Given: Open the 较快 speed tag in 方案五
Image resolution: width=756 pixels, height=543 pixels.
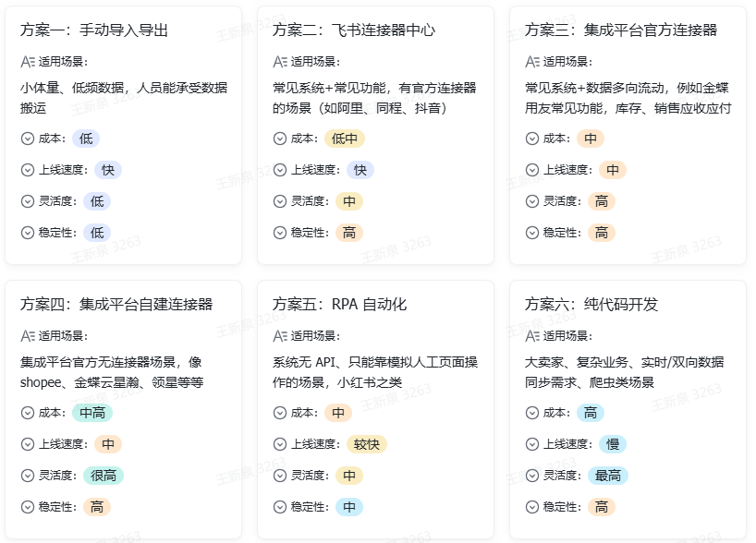Looking at the screenshot, I should click(x=367, y=444).
